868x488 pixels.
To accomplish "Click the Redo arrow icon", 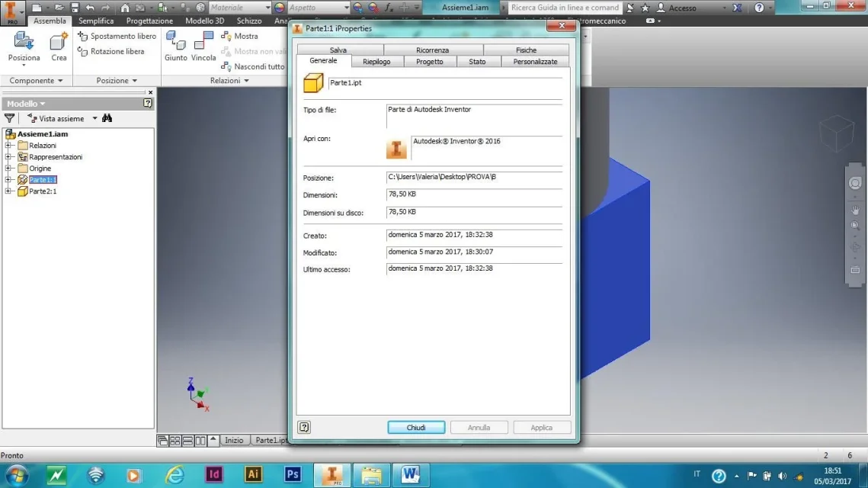I will (x=105, y=8).
